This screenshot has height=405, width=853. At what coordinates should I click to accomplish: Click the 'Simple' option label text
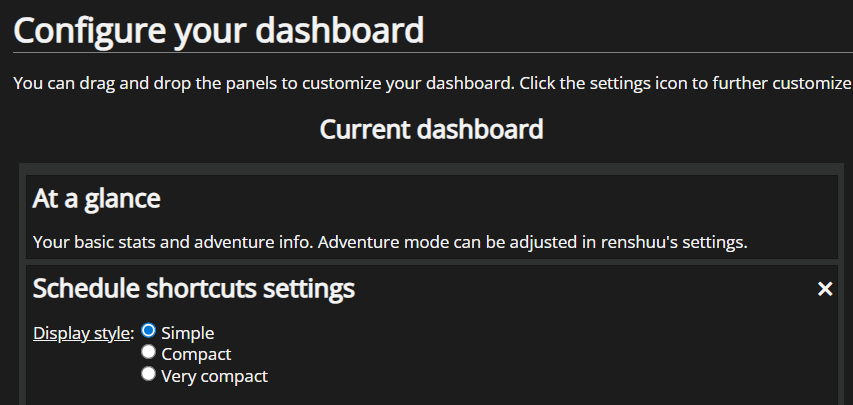click(x=187, y=333)
